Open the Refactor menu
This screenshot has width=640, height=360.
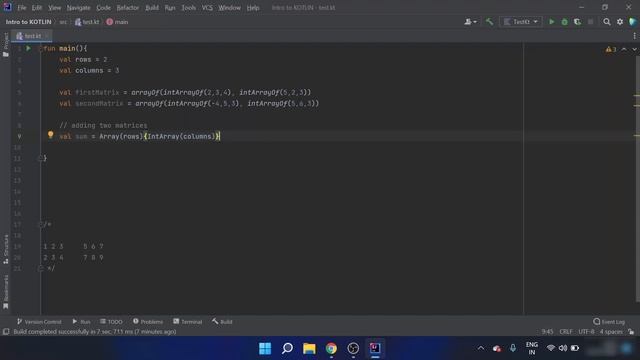[128, 8]
